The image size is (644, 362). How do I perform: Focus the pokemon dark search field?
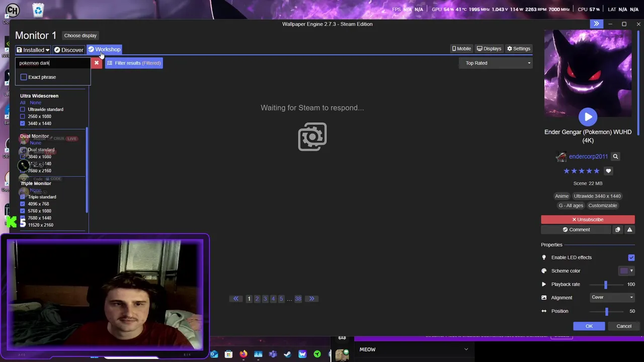(x=53, y=63)
